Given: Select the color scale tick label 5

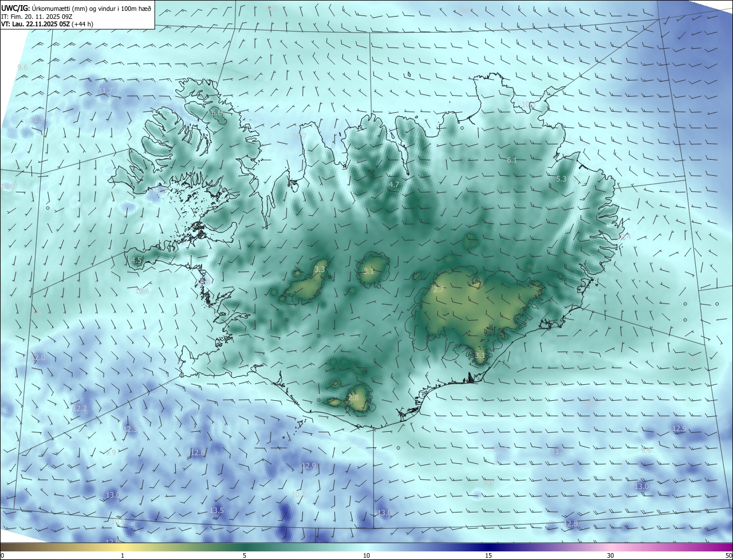Looking at the screenshot, I should tap(245, 555).
